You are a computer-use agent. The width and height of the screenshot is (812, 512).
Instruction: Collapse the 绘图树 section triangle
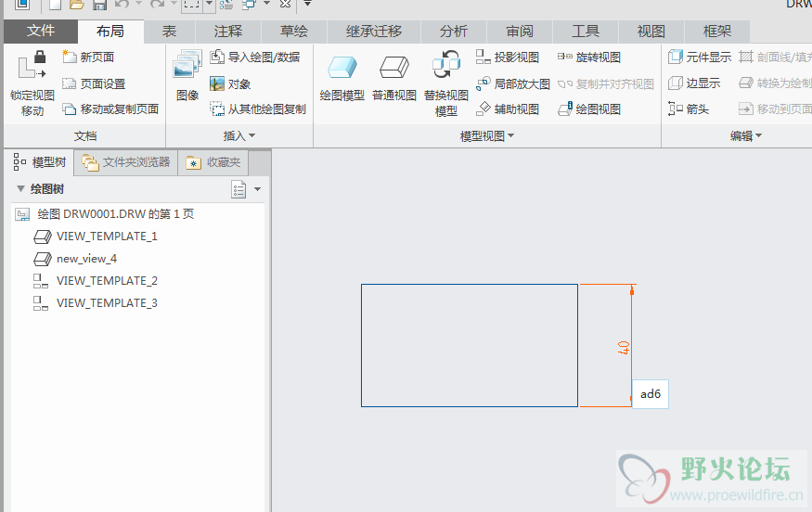tap(20, 189)
